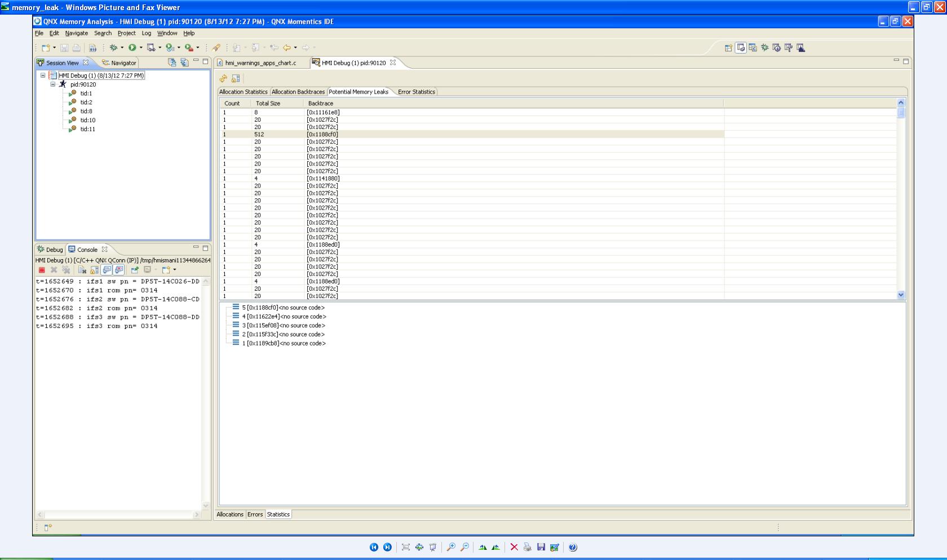
Task: Terminate the process with red stop icon
Action: [x=42, y=270]
